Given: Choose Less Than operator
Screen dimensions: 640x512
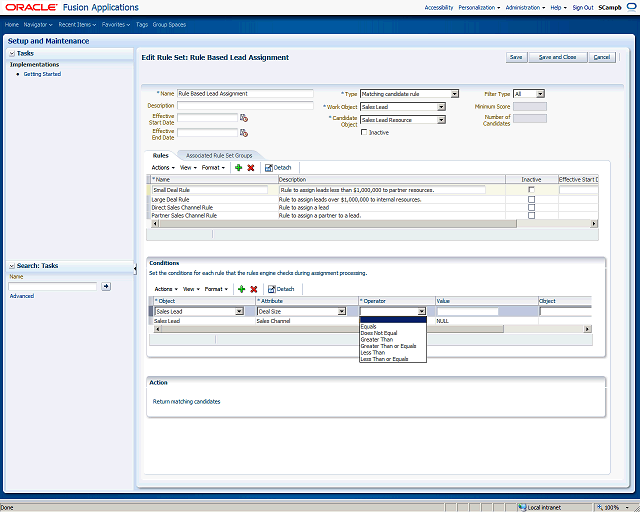Looking at the screenshot, I should pos(393,353).
